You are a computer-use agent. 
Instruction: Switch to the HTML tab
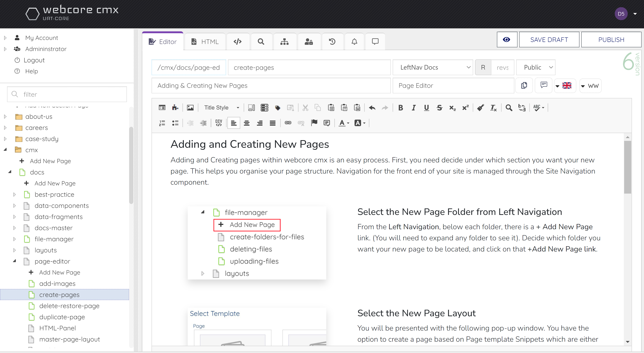click(205, 42)
